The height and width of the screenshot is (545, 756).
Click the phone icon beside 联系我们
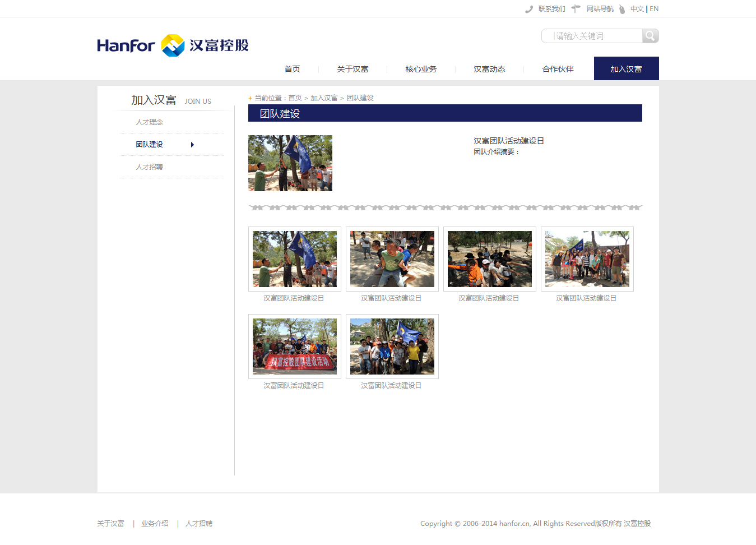(528, 8)
